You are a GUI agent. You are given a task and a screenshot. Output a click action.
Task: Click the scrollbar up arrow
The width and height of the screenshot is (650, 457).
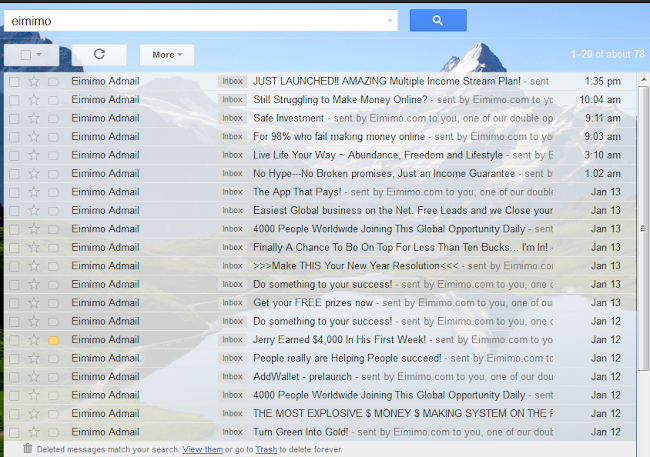tap(643, 79)
